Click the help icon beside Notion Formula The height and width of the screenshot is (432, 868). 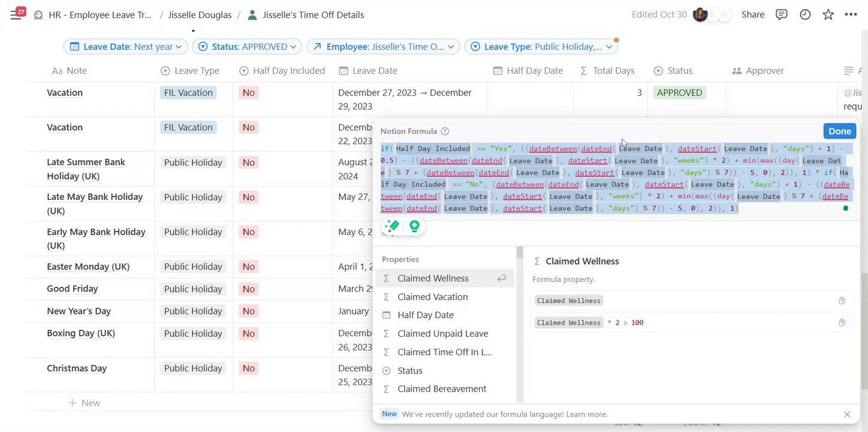click(x=445, y=131)
